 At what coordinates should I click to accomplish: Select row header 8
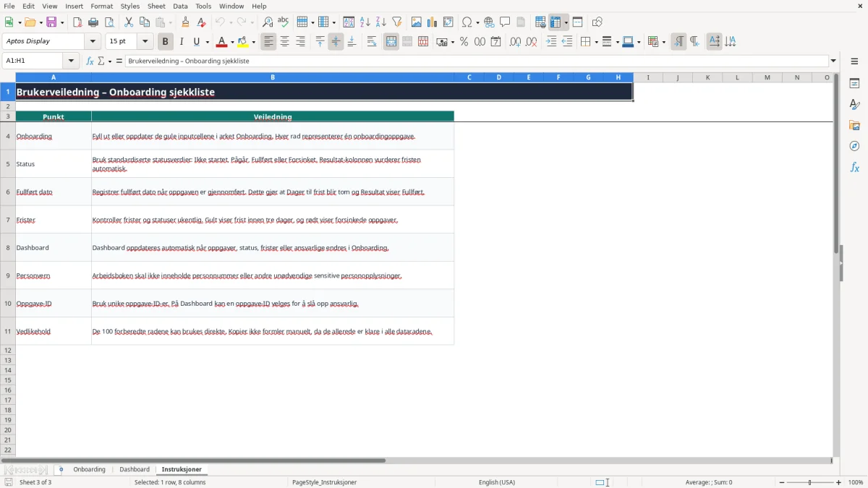8,247
